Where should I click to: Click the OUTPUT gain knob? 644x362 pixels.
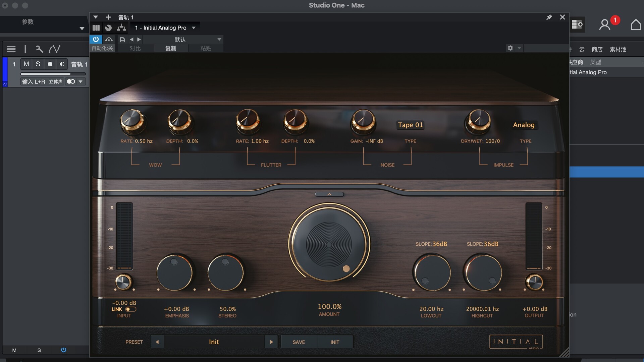[x=534, y=282]
